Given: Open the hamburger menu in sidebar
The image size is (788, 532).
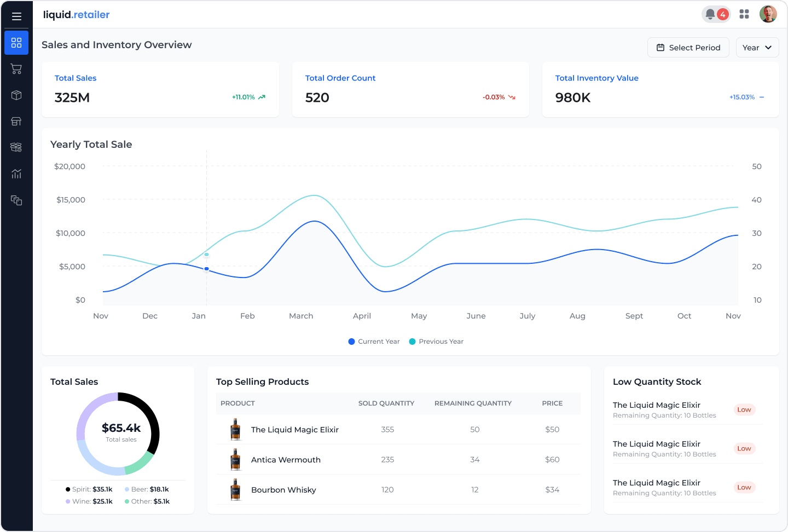Looking at the screenshot, I should 16,16.
